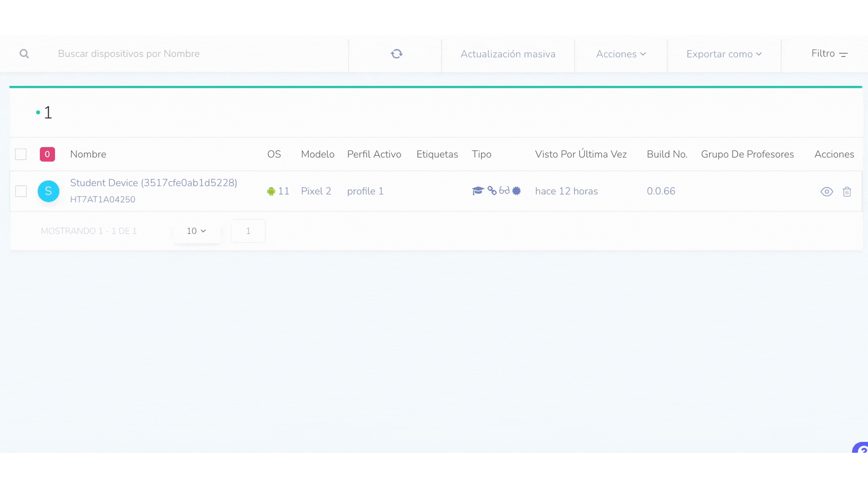Toggle the select-all header checkbox
The width and height of the screenshot is (868, 488).
(21, 154)
